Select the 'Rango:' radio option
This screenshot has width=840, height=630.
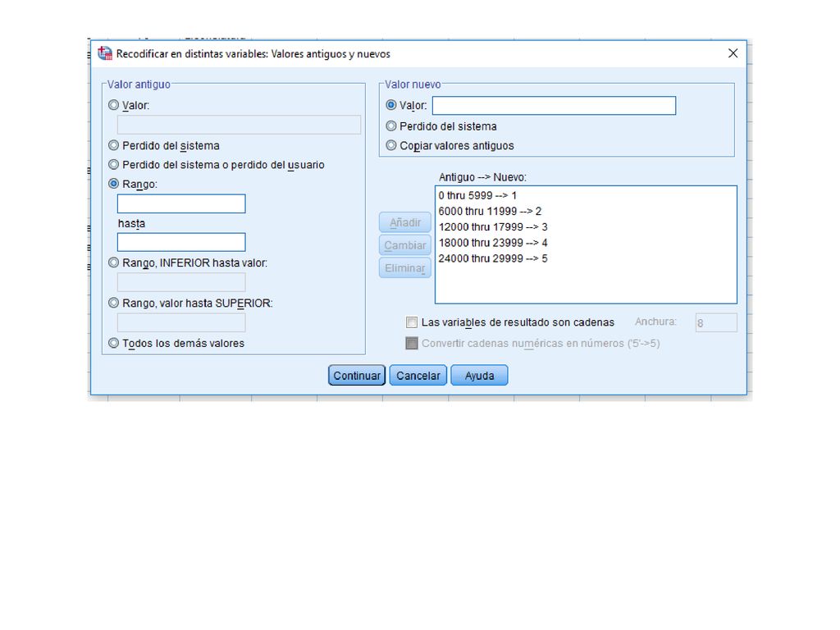point(113,184)
